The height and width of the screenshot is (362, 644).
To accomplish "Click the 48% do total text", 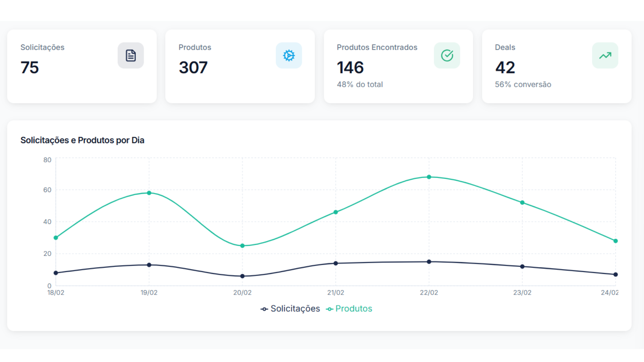I will [x=360, y=84].
